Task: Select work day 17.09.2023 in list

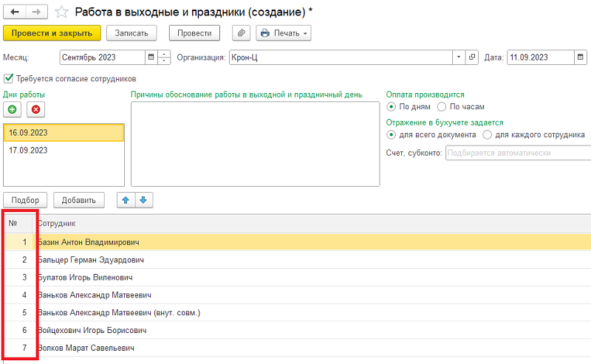Action: point(64,150)
